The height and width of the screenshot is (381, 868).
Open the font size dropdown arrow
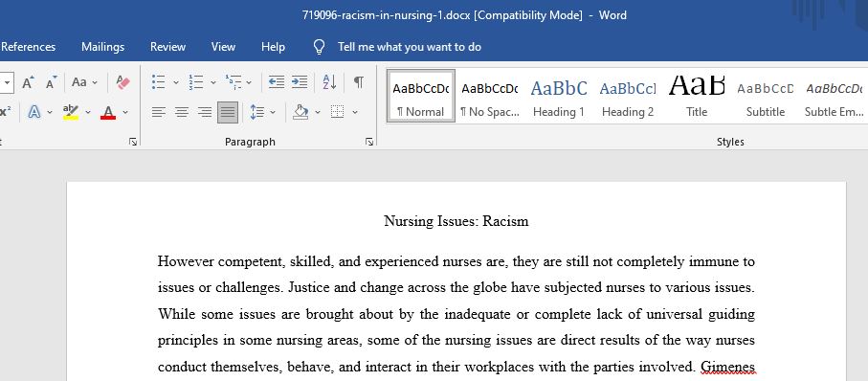(x=7, y=82)
